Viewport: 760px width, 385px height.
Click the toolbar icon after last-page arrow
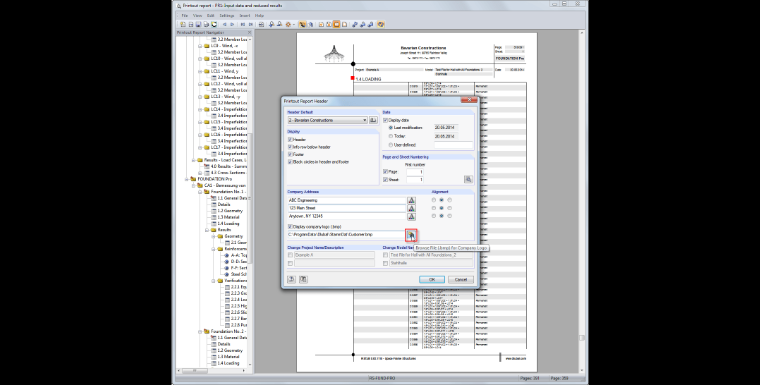(x=261, y=24)
